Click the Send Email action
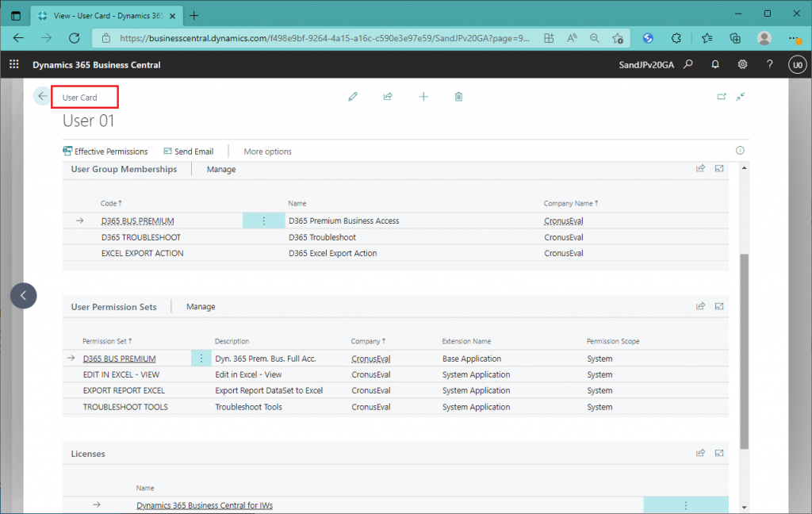Screen dimensions: 812x514 point(189,152)
